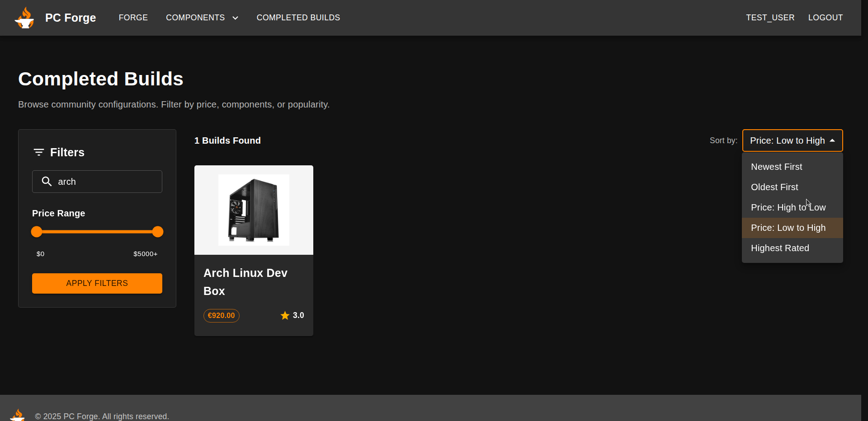Pick Highest Rated sorting option
868x421 pixels.
pyautogui.click(x=780, y=248)
